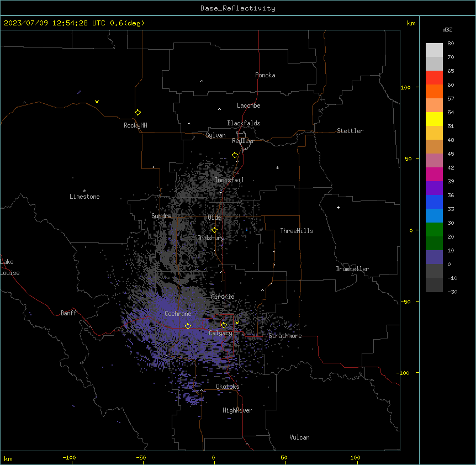The width and height of the screenshot is (476, 465).
Task: Click the light gray legend swatch below 80
Action: point(434,50)
